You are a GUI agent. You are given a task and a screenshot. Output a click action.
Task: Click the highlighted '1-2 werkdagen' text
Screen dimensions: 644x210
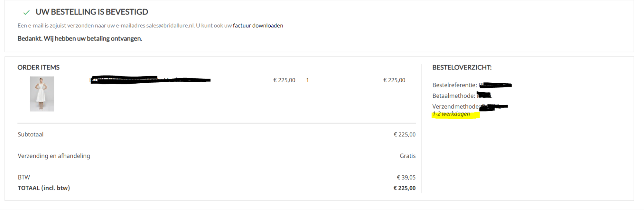click(451, 114)
